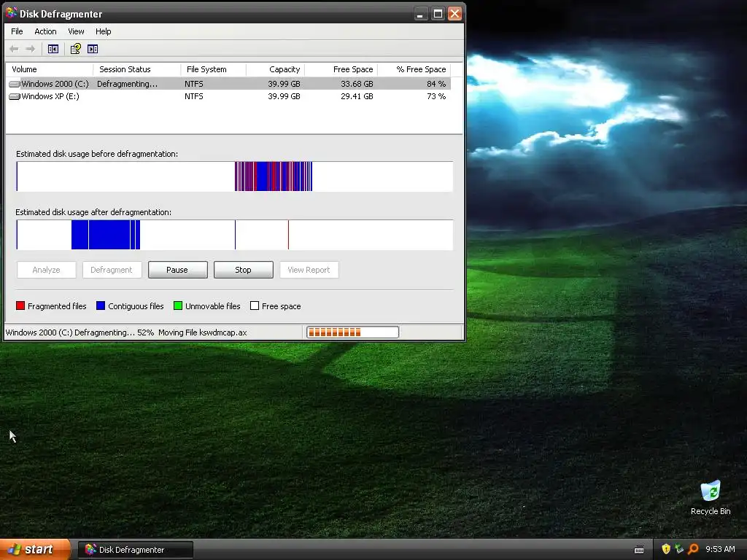Sort by the % Free Space column header
This screenshot has height=560, width=747.
(x=414, y=69)
